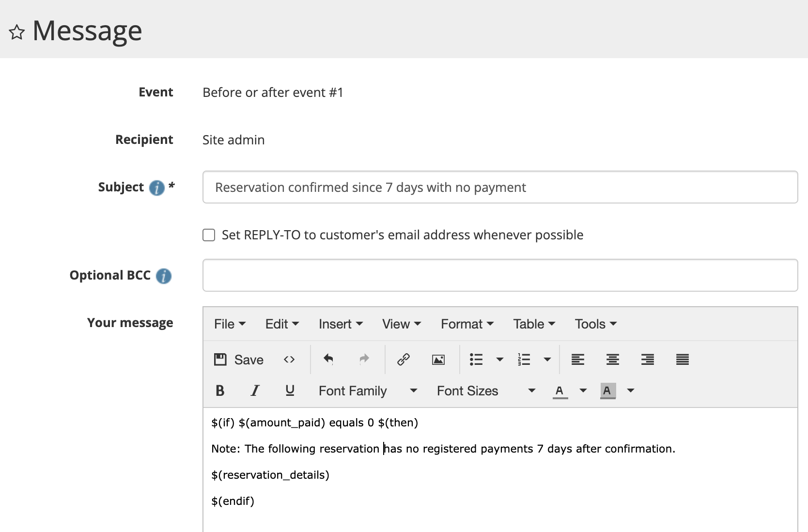Insert an image into the message

point(438,360)
